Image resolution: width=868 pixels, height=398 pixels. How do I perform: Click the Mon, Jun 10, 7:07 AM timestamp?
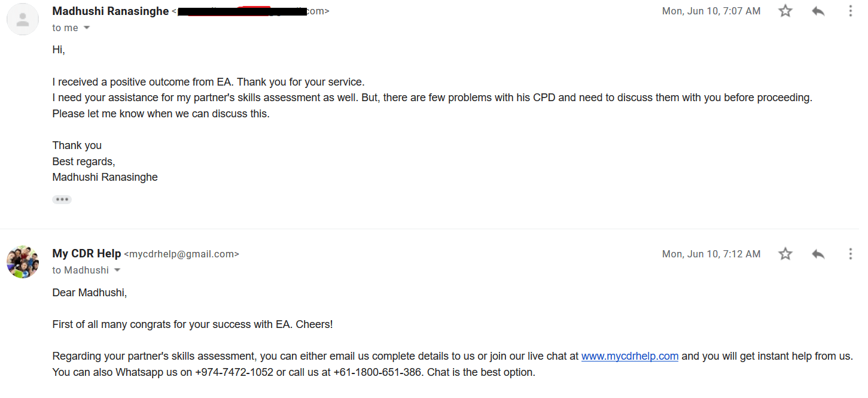click(x=711, y=10)
